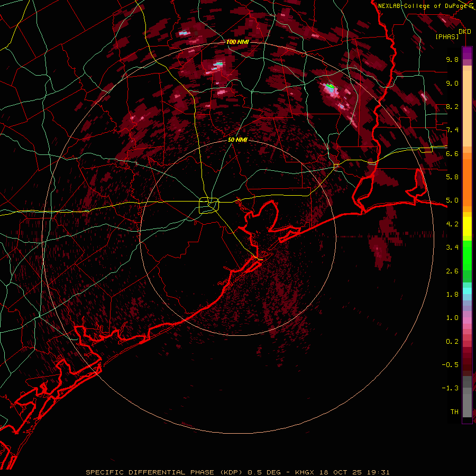
Task: Click the 50 NMI range ring label
Action: click(x=237, y=140)
